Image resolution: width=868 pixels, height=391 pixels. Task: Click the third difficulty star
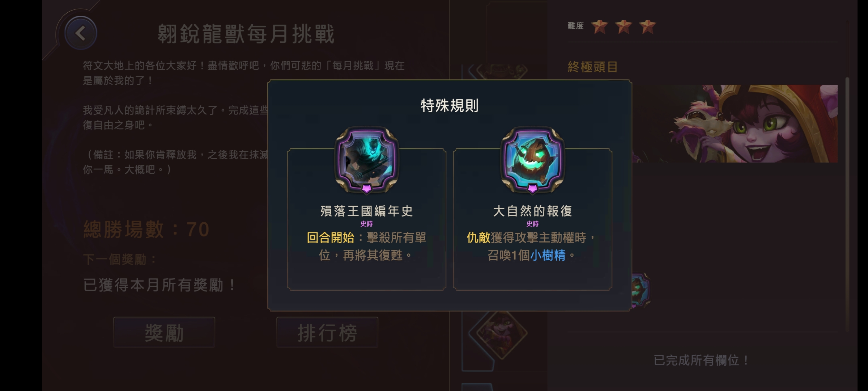pyautogui.click(x=647, y=26)
